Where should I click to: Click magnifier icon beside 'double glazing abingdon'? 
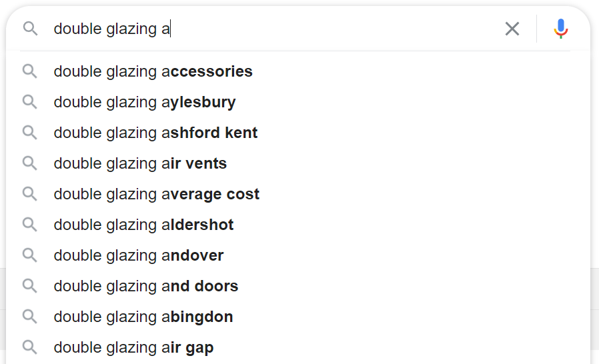click(x=29, y=317)
